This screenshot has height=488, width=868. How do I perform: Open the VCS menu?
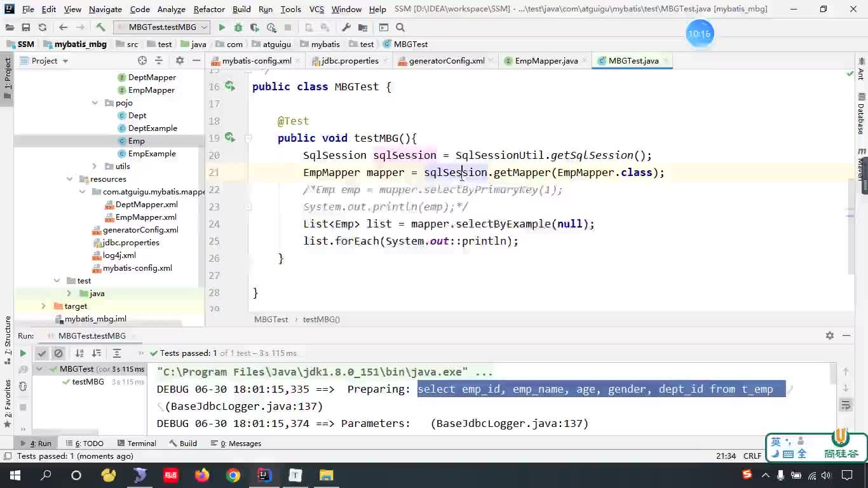coord(316,9)
